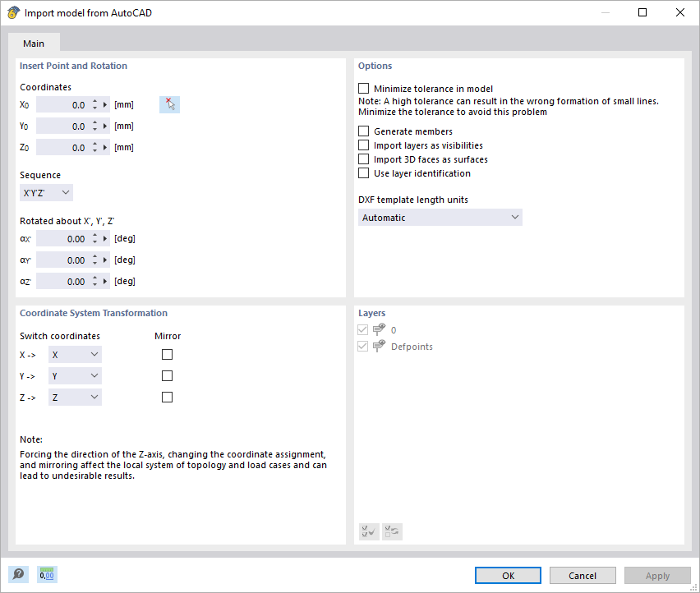Open the rotation Sequence dropdown
The height and width of the screenshot is (593, 700).
click(x=46, y=193)
